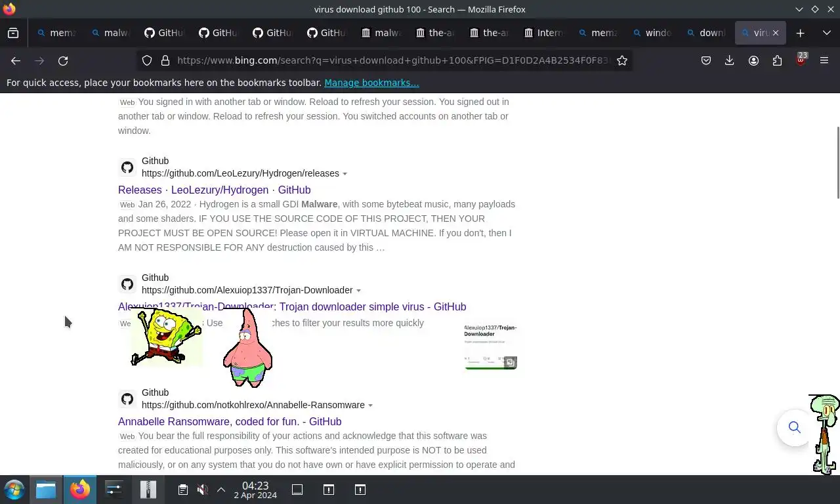Image resolution: width=840 pixels, height=504 pixels.
Task: Click the site security padlock icon
Action: tap(165, 60)
